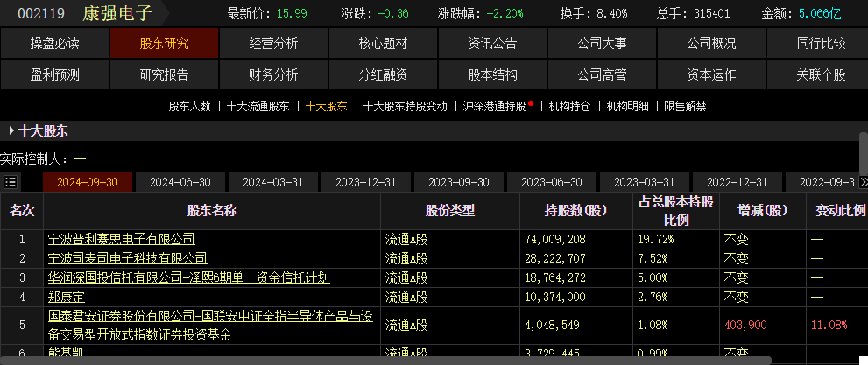Screen dimensions: 868x365
Task: Select the 2024-06-30 report date
Action: [x=180, y=182]
